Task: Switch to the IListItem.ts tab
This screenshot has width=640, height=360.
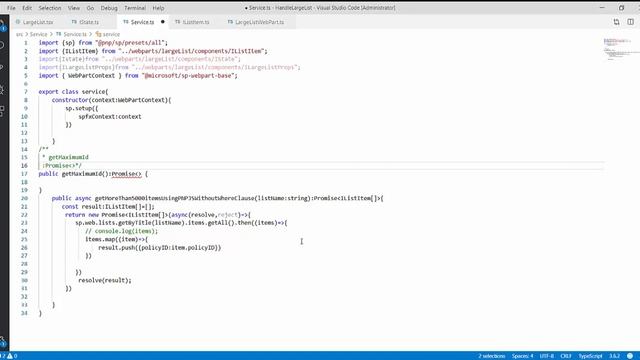Action: [x=196, y=22]
